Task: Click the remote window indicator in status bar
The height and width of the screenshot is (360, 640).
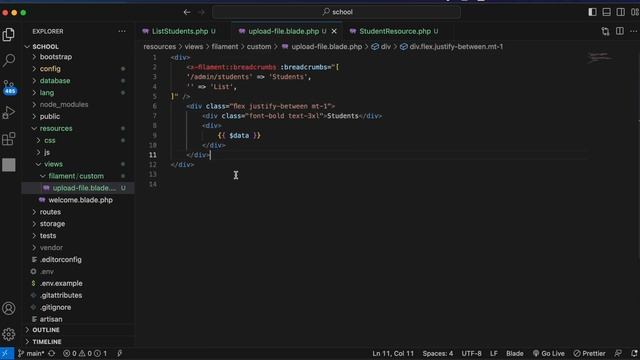Action: (x=7, y=353)
